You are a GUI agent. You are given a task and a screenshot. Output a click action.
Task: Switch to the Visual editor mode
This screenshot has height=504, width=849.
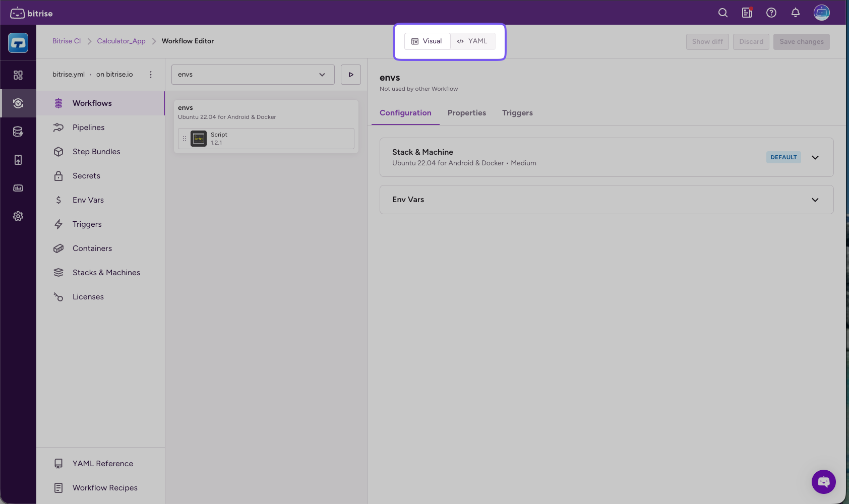427,41
